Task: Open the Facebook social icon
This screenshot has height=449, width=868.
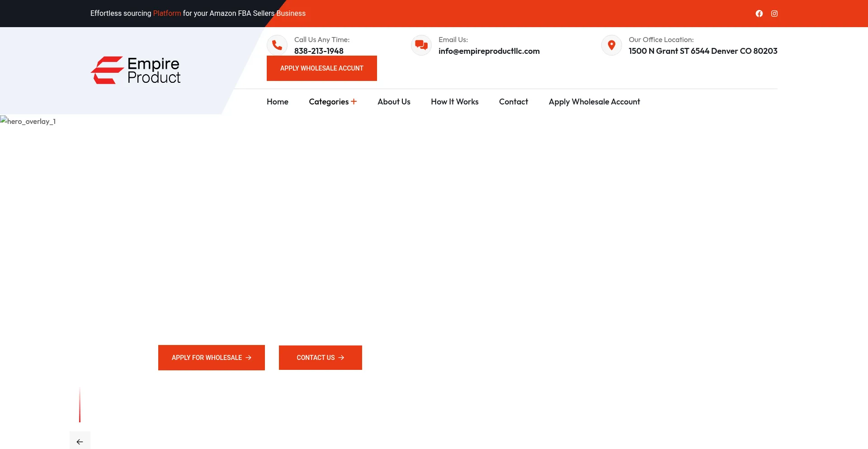Action: click(x=759, y=14)
